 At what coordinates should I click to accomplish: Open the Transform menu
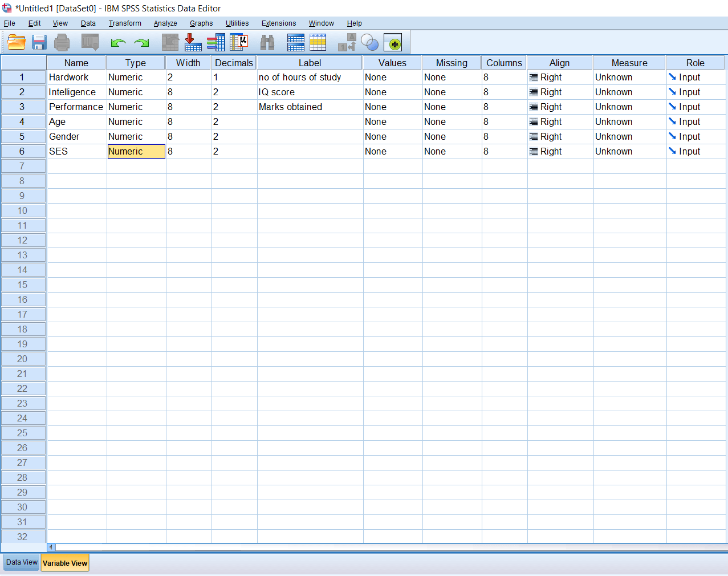pyautogui.click(x=124, y=23)
